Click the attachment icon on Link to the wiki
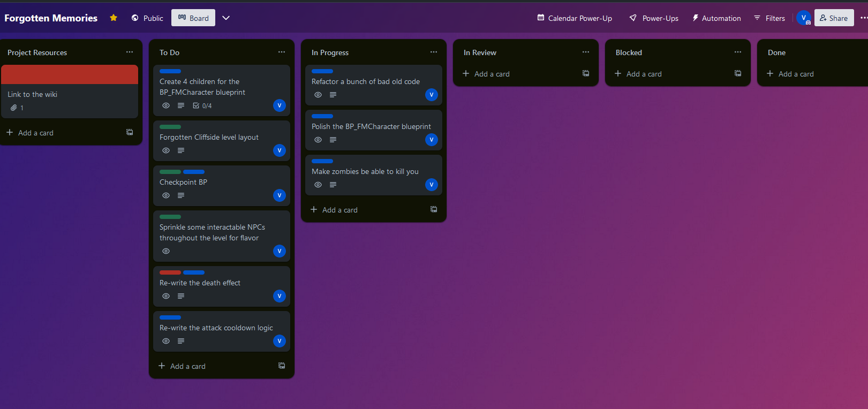Viewport: 868px width, 409px height. [13, 108]
